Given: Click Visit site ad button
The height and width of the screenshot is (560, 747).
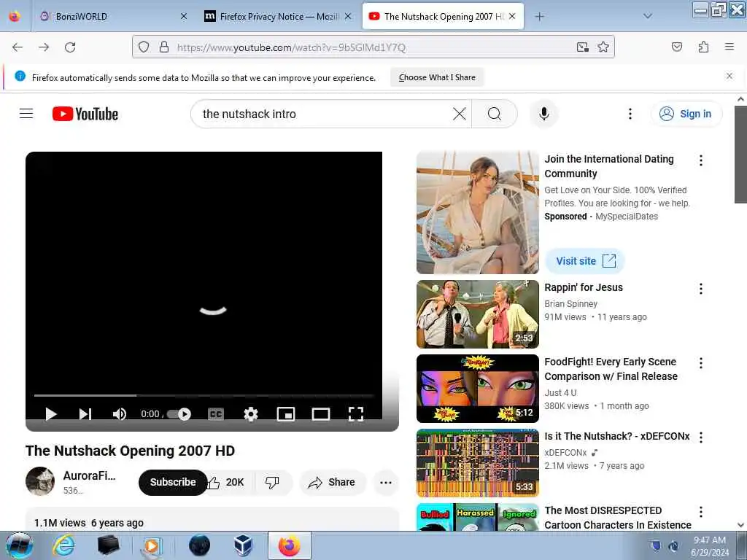Looking at the screenshot, I should click(x=584, y=261).
